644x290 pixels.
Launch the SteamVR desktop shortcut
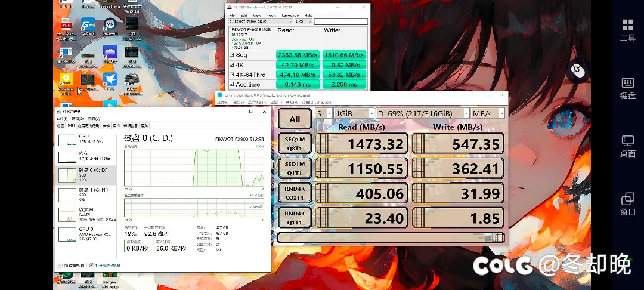110,24
